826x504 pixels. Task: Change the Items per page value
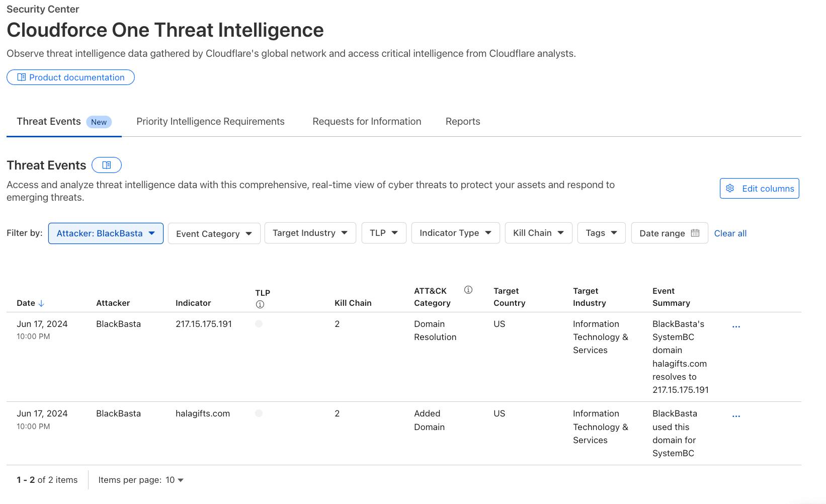(x=175, y=480)
